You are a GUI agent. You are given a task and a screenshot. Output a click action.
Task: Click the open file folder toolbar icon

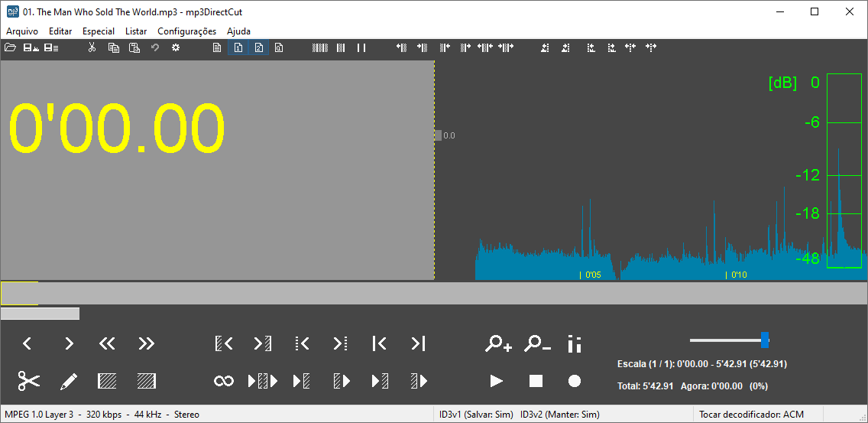(x=10, y=47)
